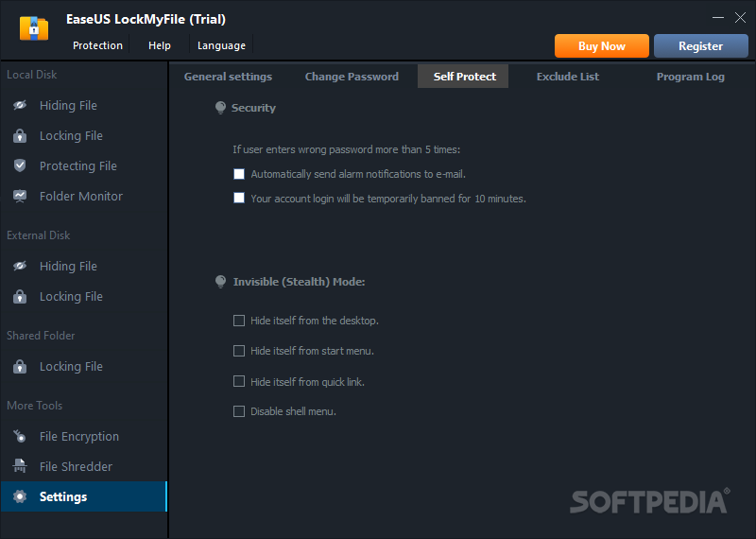
Task: Open Local Disk Locking File label
Action: (71, 135)
